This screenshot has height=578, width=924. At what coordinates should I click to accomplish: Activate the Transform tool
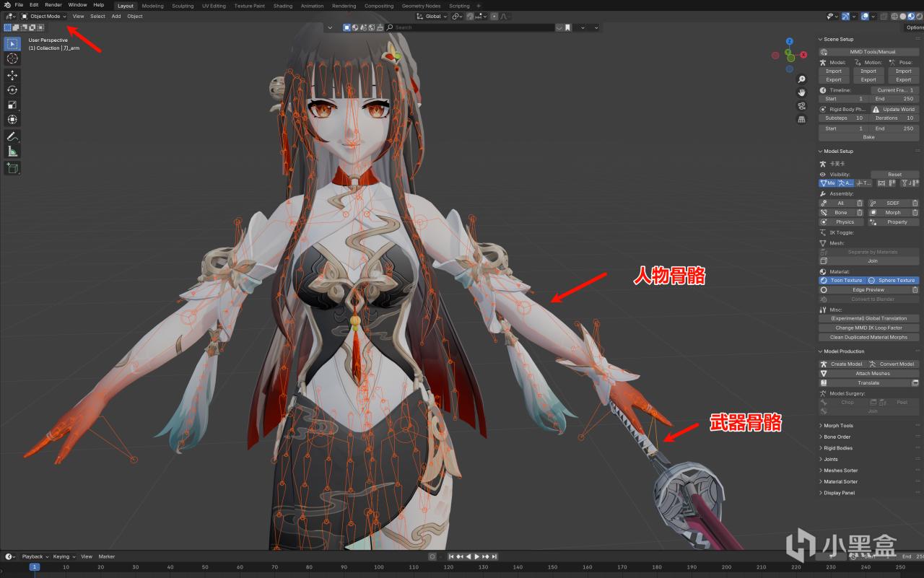12,120
